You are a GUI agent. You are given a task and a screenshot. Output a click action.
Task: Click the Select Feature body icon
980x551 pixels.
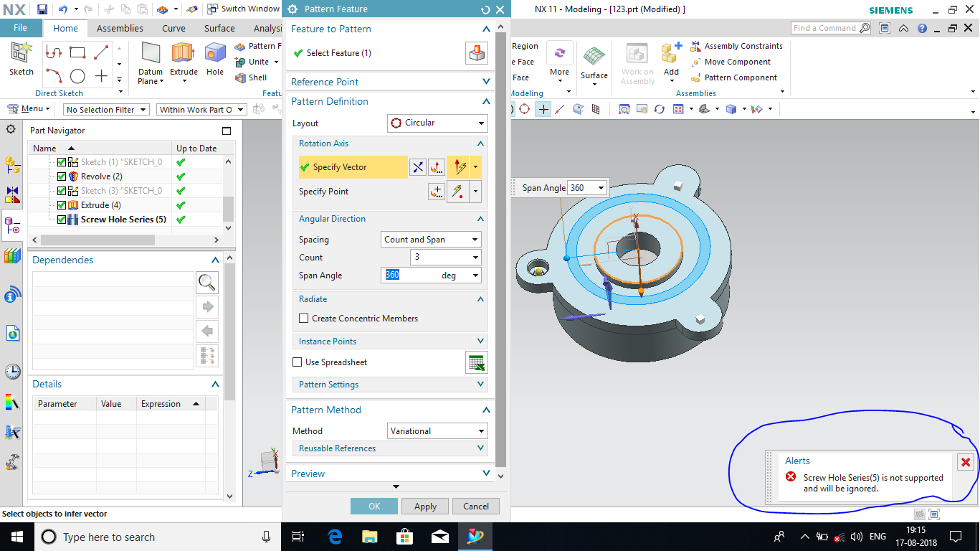tap(477, 53)
